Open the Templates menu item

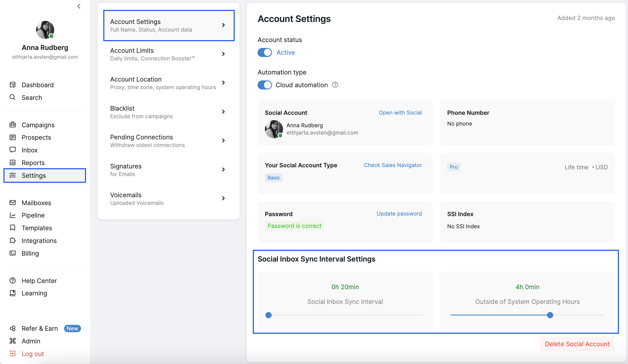[x=37, y=228]
